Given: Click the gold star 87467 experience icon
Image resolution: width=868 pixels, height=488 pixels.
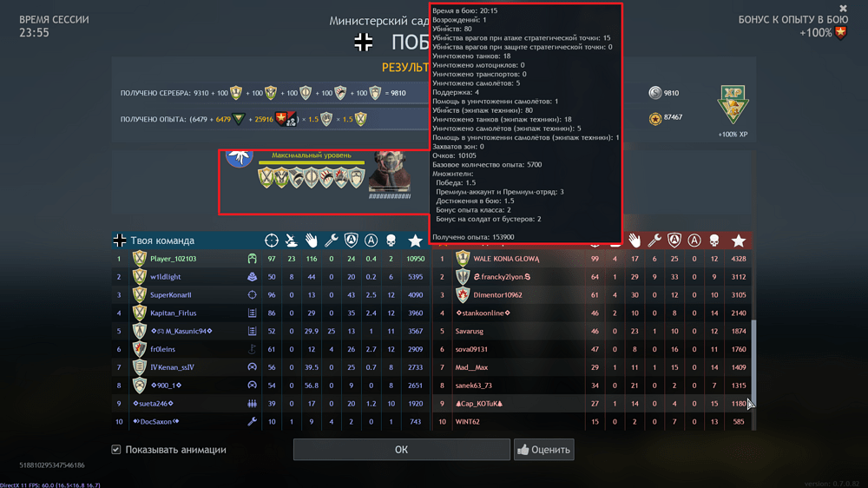Looking at the screenshot, I should [654, 118].
